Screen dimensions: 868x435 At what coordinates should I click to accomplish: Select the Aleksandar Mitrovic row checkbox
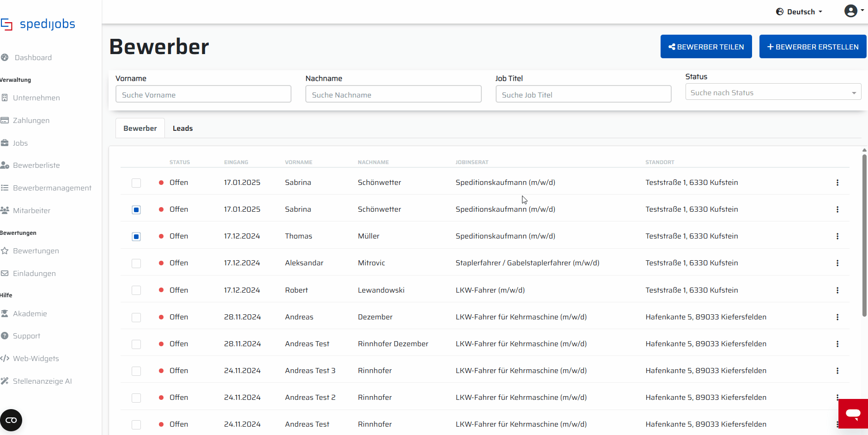pos(136,263)
